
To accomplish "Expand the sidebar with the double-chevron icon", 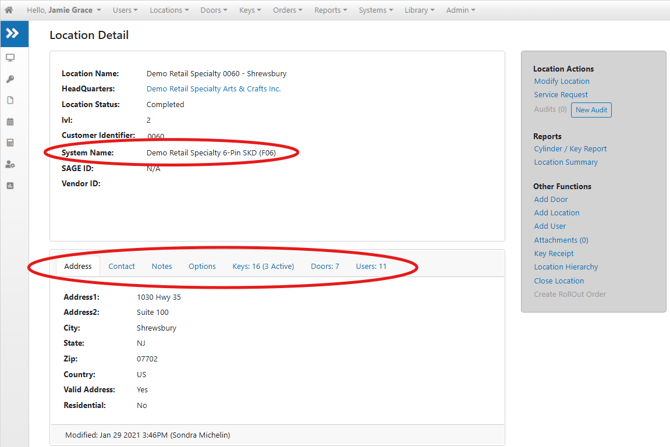I will tap(13, 34).
